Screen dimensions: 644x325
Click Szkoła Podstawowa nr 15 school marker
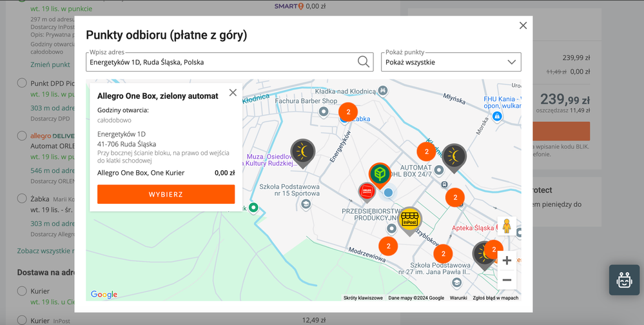305,204
